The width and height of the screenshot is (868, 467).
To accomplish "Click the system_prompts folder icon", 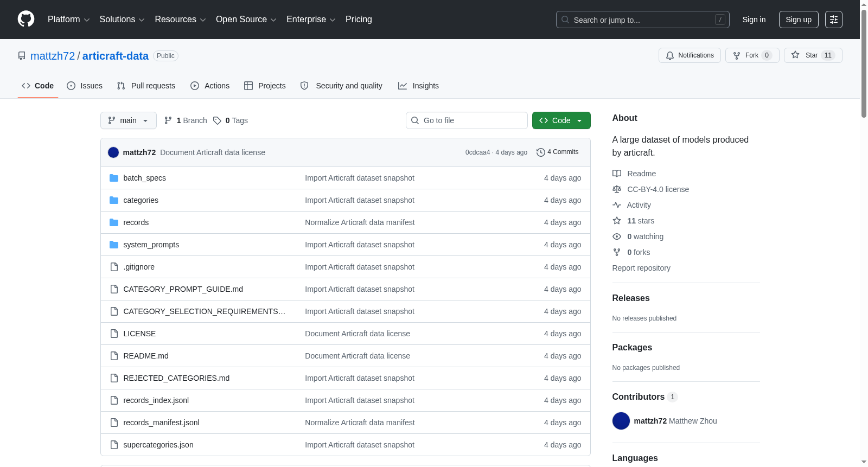I will click(114, 245).
